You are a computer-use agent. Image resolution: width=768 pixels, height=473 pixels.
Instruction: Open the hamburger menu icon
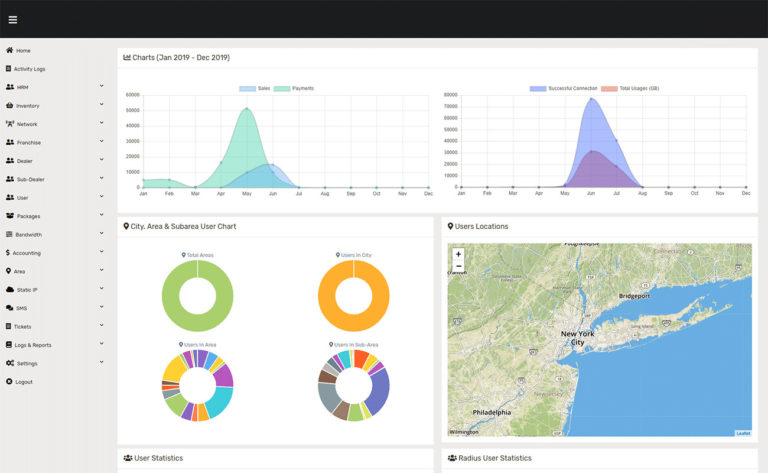pos(13,20)
